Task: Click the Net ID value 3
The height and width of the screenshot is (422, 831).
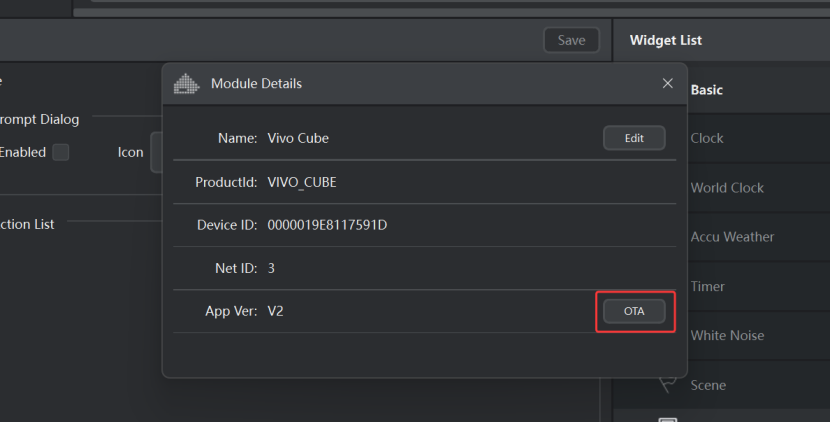Action: click(x=271, y=268)
